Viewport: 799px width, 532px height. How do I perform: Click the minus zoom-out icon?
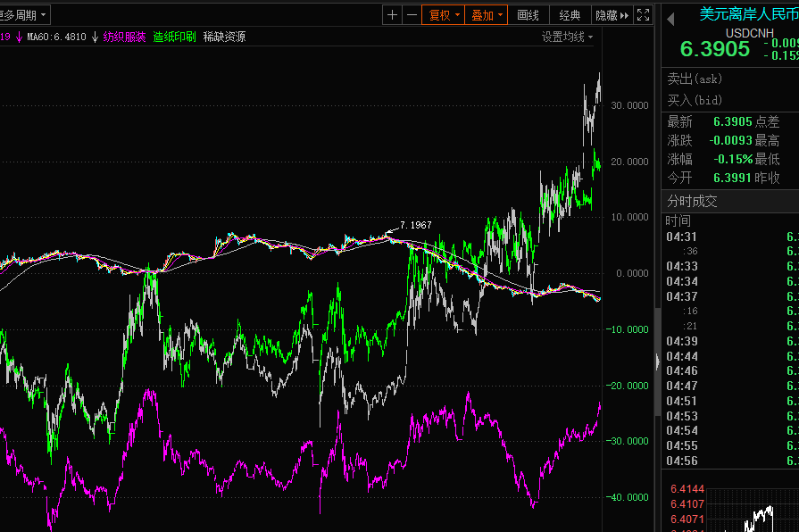coord(412,15)
